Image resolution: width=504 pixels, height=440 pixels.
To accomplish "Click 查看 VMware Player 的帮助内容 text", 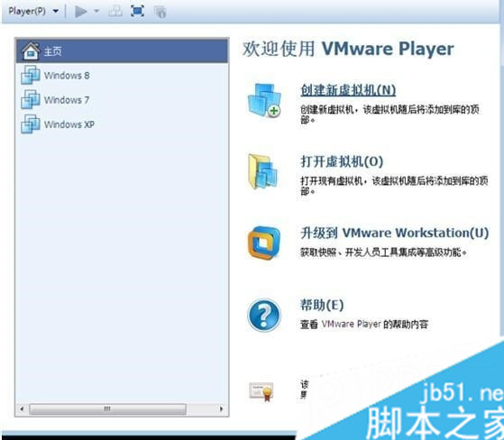I will (364, 324).
